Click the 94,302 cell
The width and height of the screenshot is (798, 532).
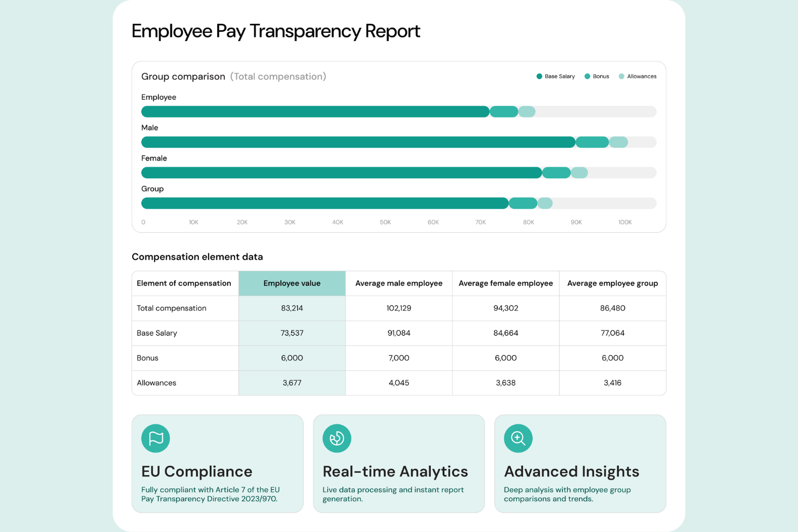click(x=506, y=308)
